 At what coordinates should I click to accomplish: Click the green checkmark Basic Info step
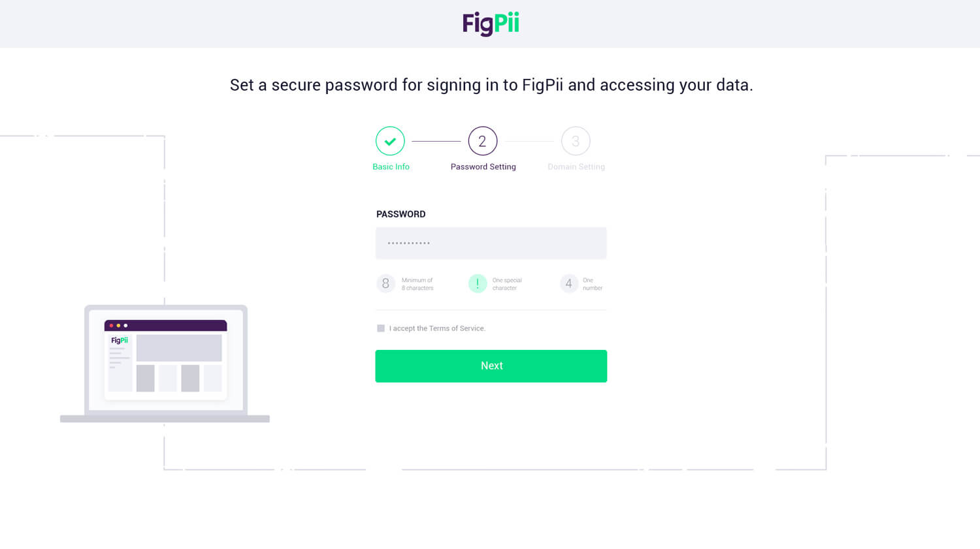[390, 141]
